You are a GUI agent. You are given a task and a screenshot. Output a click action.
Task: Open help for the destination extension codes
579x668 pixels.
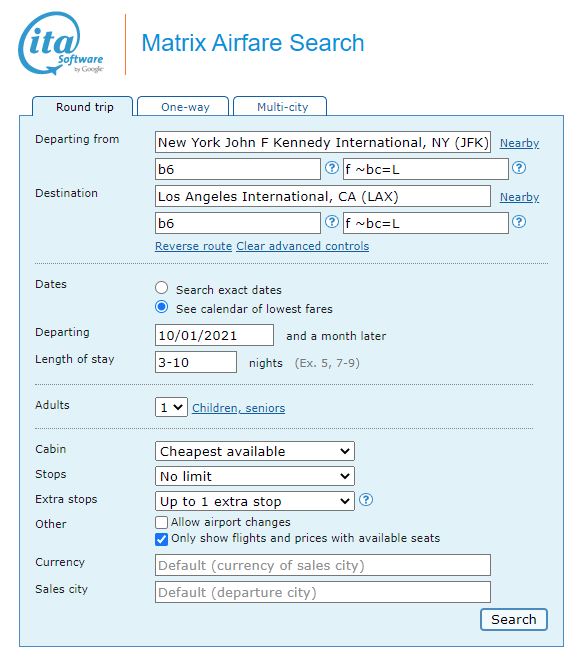pyautogui.click(x=519, y=222)
